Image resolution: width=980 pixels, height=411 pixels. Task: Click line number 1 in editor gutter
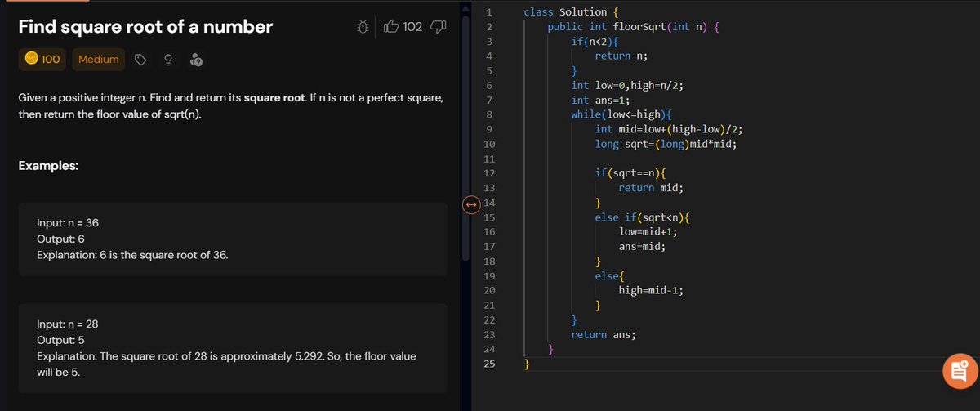tap(488, 11)
